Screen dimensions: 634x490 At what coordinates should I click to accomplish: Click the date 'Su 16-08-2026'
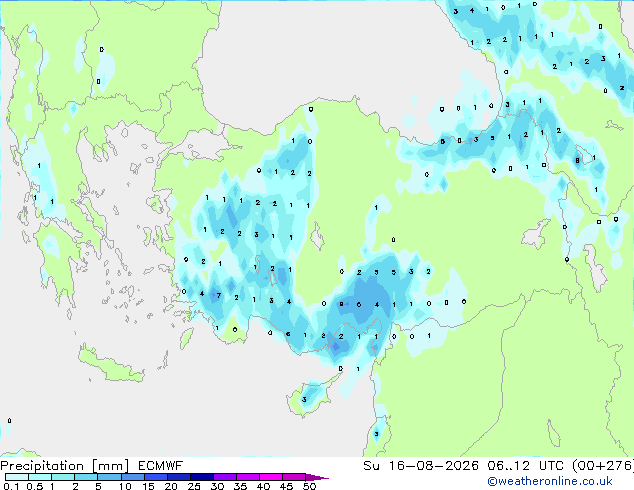(x=421, y=466)
